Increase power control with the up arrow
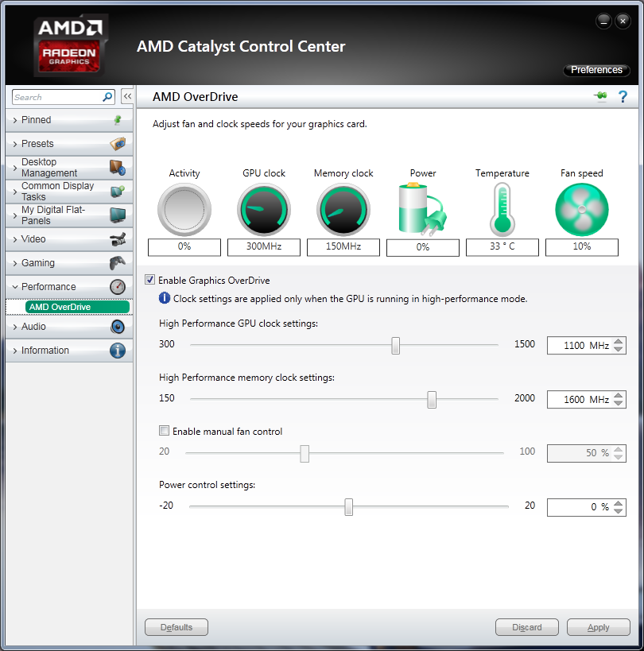 tap(619, 503)
